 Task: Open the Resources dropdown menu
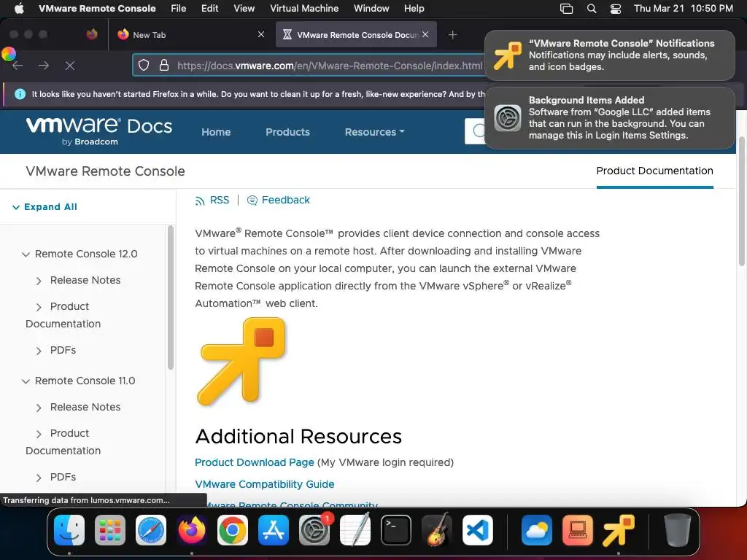click(374, 132)
